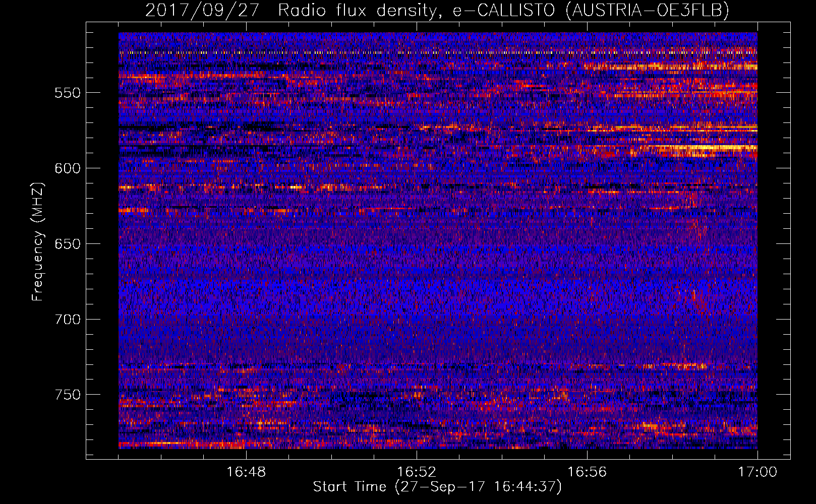Click the 16:56 time tick label
Image resolution: width=816 pixels, height=504 pixels.
click(x=587, y=472)
